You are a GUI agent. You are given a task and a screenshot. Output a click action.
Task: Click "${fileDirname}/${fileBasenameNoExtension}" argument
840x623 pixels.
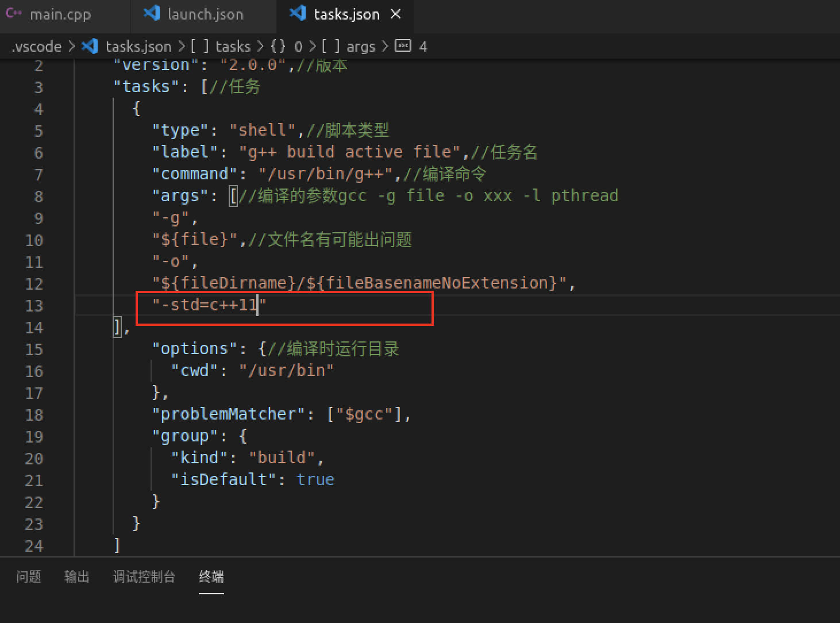tap(359, 283)
